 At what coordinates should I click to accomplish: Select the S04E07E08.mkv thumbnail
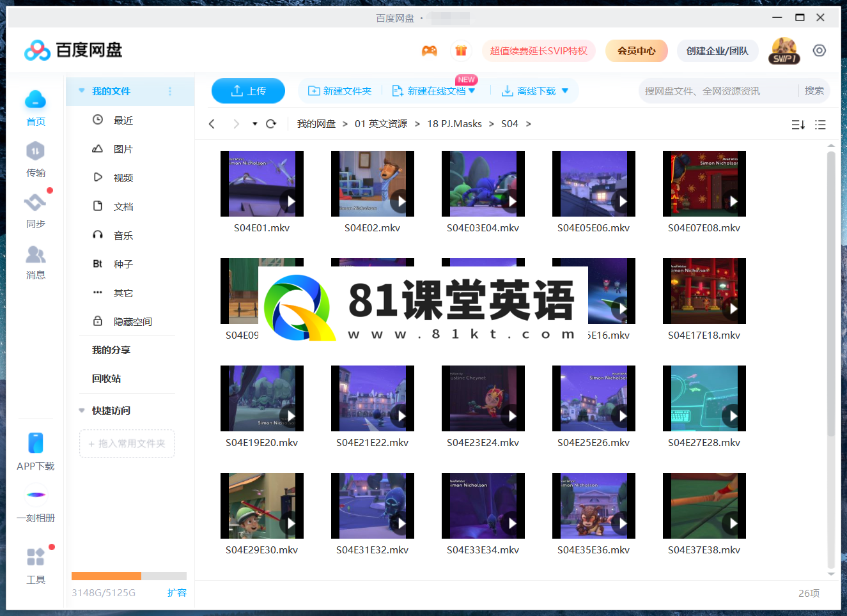(704, 184)
